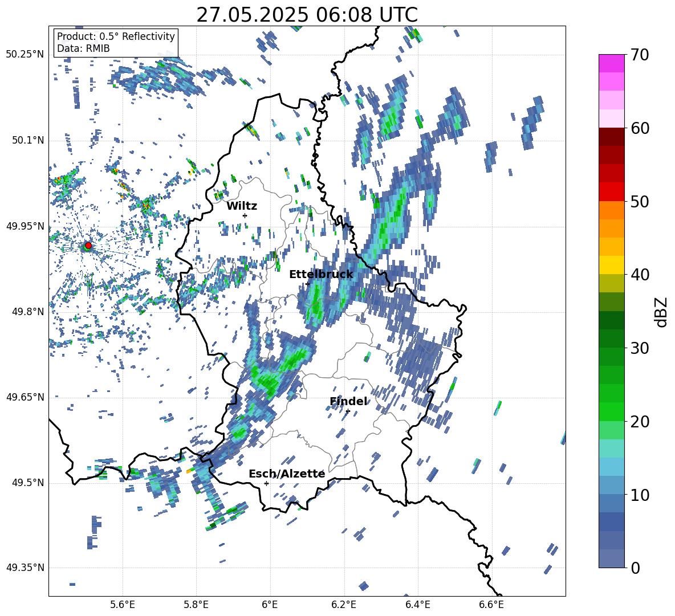The image size is (675, 616).
Task: Click the 49.8°N latitude label
Action: click(27, 312)
